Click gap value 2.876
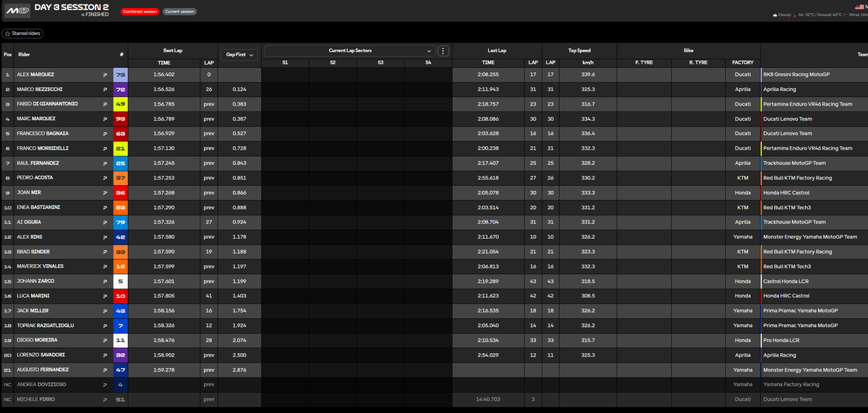 239,370
